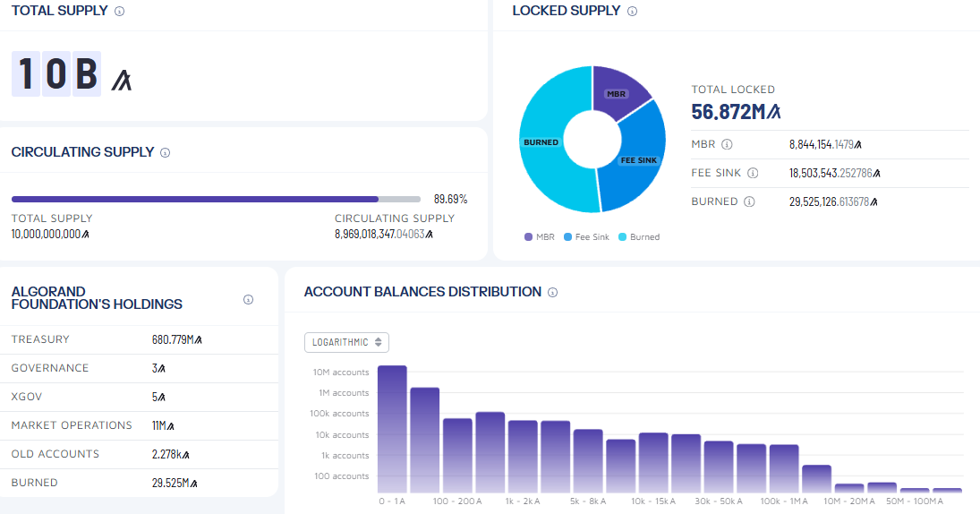Select the 56.872M total locked value
Viewport: 980px width, 514px height.
(x=736, y=112)
